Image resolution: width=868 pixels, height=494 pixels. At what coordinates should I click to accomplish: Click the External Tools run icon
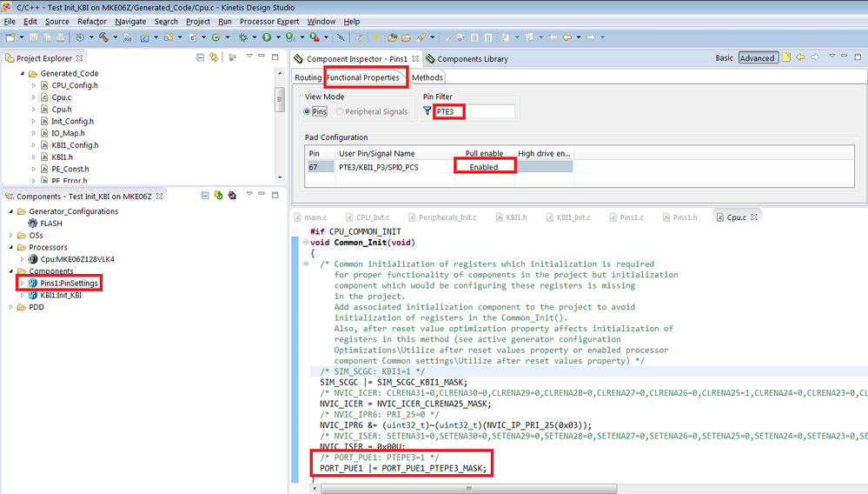click(x=314, y=37)
